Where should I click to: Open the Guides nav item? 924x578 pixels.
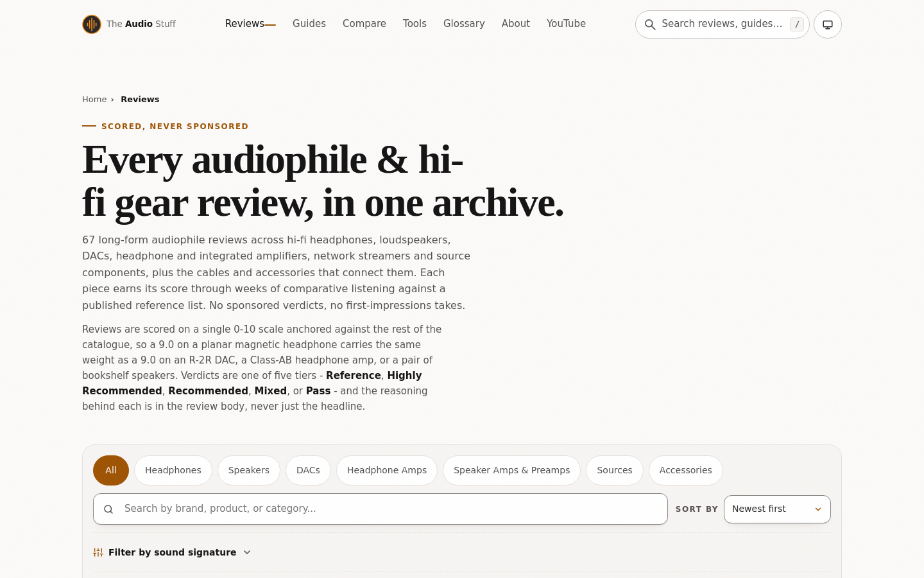coord(309,24)
